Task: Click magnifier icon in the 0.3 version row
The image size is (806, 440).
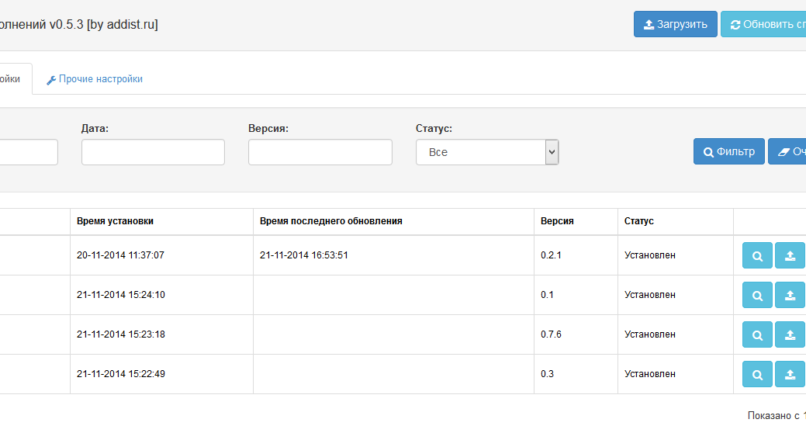Action: pos(757,374)
